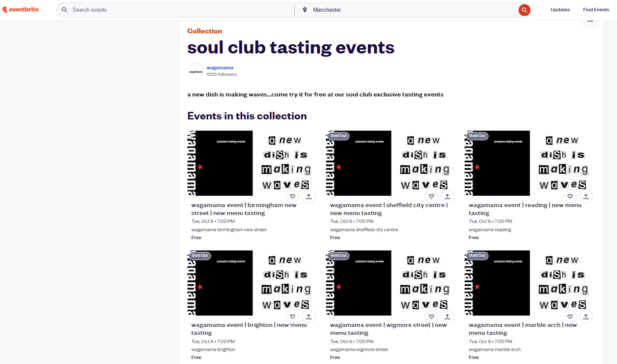Open birmingham new street event title
Screen dimensions: 617x364
pyautogui.click(x=244, y=209)
